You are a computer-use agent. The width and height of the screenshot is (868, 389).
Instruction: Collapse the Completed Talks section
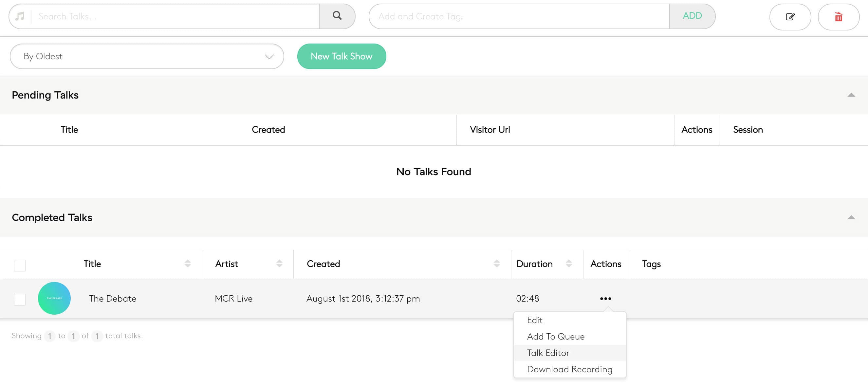(851, 217)
